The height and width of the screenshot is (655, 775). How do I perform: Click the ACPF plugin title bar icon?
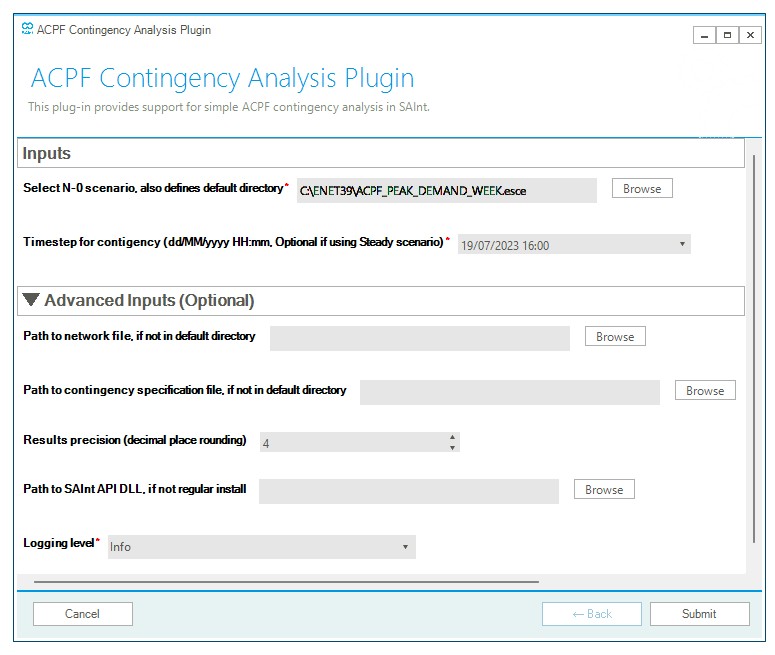click(27, 29)
